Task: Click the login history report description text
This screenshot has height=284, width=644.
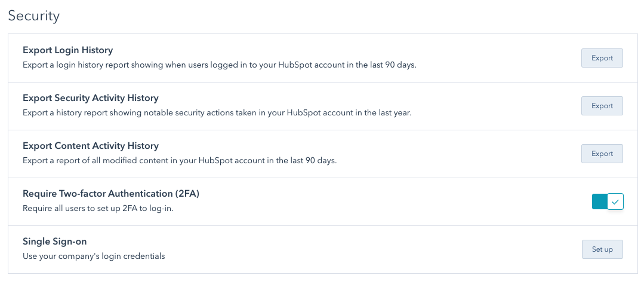Action: [219, 65]
